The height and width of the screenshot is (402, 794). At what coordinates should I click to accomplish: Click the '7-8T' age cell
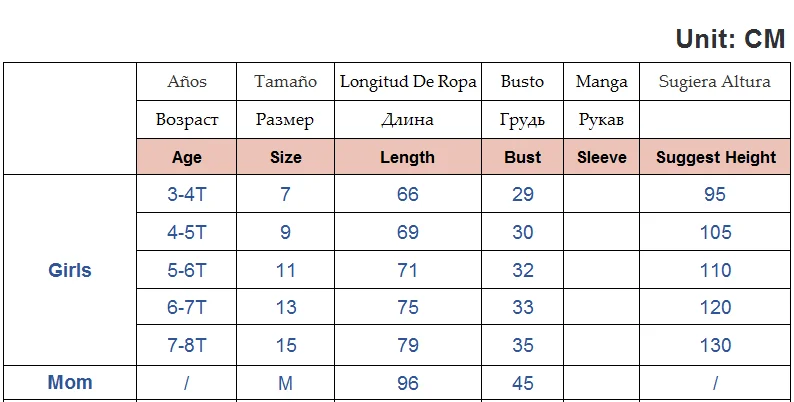[x=187, y=345]
